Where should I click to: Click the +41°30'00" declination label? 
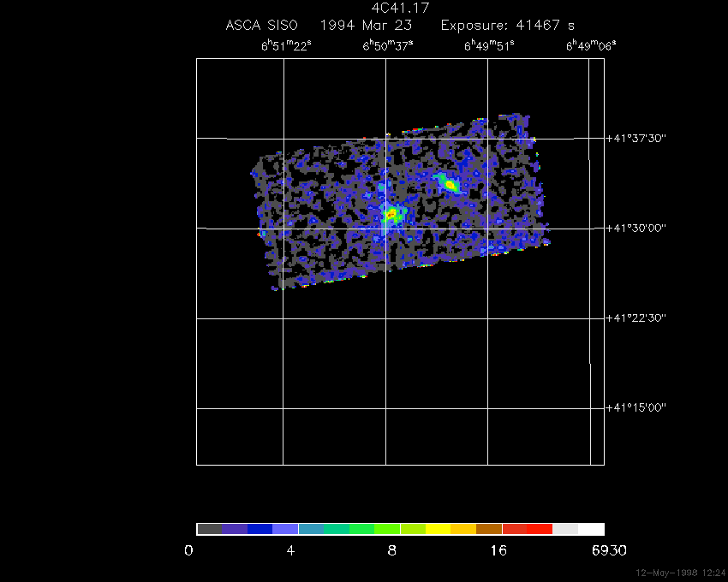(636, 229)
